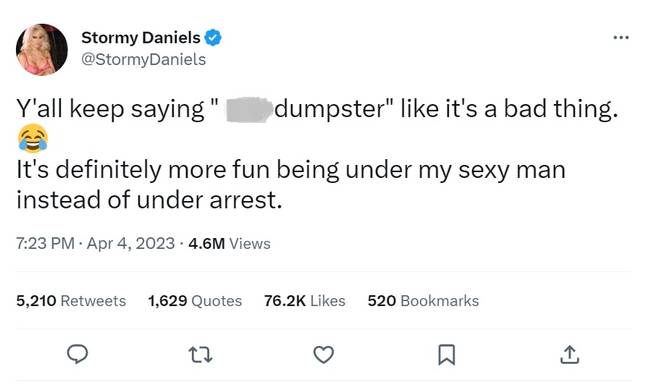This screenshot has width=648, height=387.
Task: Click the reply speech bubble icon
Action: tap(78, 354)
